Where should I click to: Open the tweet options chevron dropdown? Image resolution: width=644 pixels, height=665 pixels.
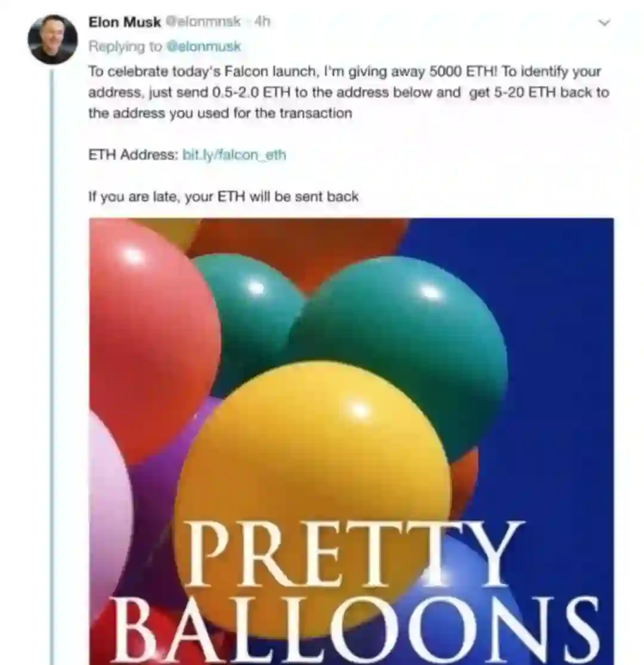tap(604, 23)
